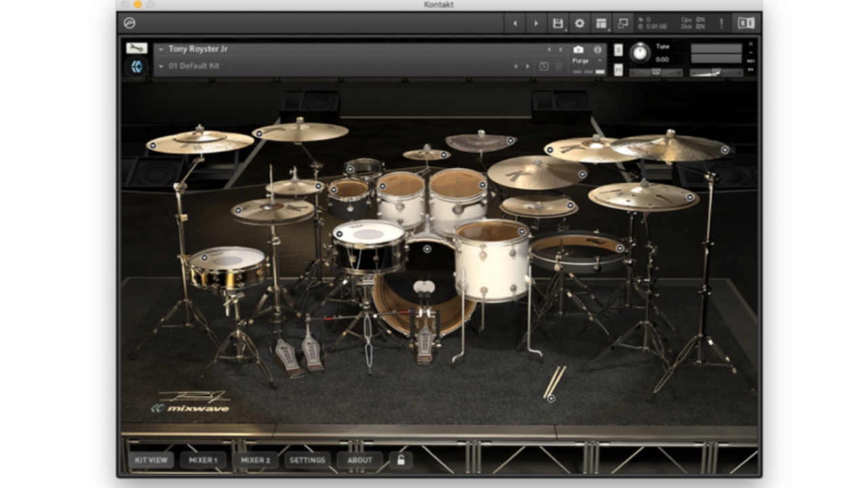
Task: Solo the instrument with S button
Action: click(618, 49)
